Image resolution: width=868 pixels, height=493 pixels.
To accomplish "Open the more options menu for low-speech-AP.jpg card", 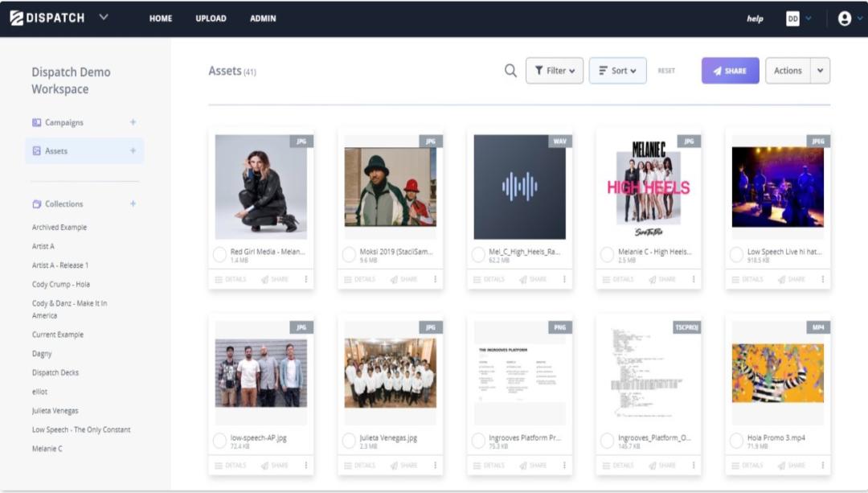I will 305,466.
